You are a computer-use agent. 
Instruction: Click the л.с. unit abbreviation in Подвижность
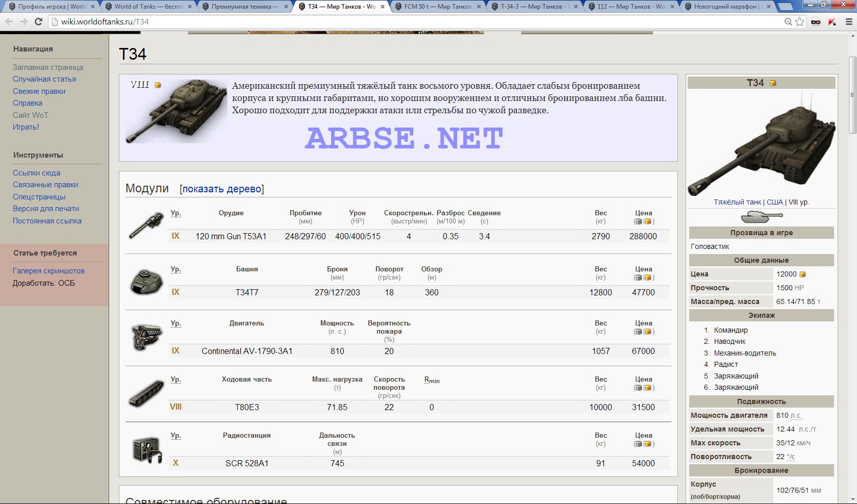point(796,416)
